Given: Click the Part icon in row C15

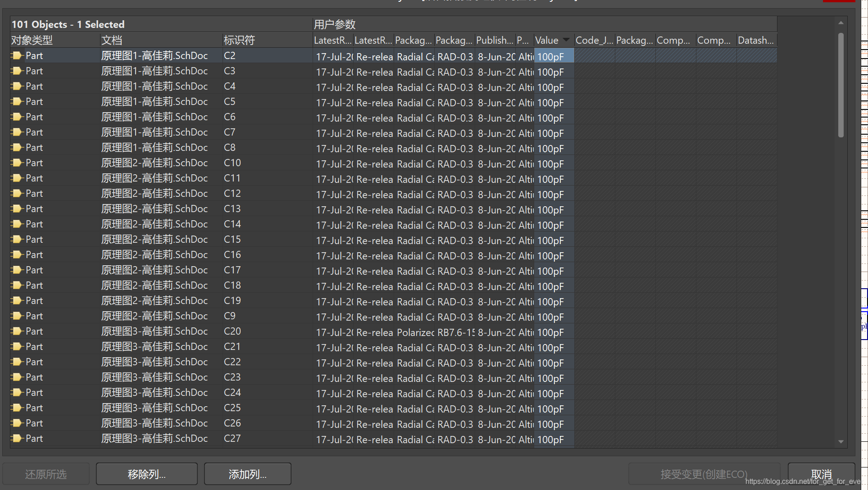Looking at the screenshot, I should 17,240.
